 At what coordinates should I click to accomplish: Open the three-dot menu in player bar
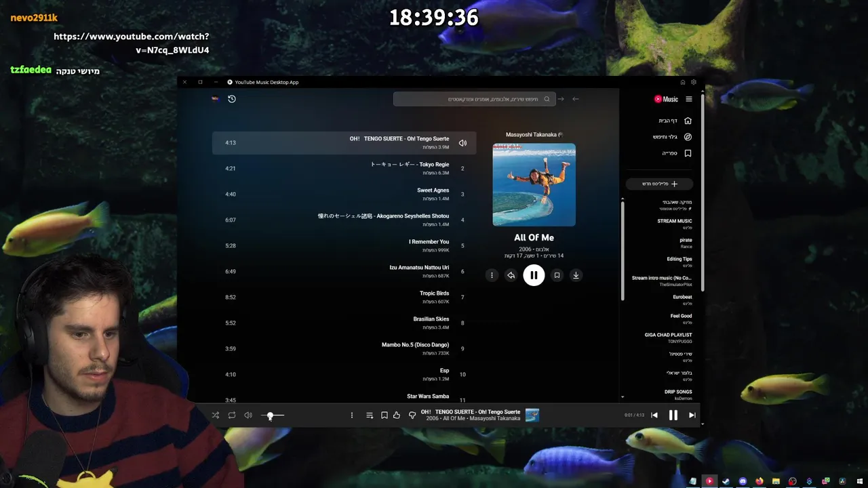[351, 415]
